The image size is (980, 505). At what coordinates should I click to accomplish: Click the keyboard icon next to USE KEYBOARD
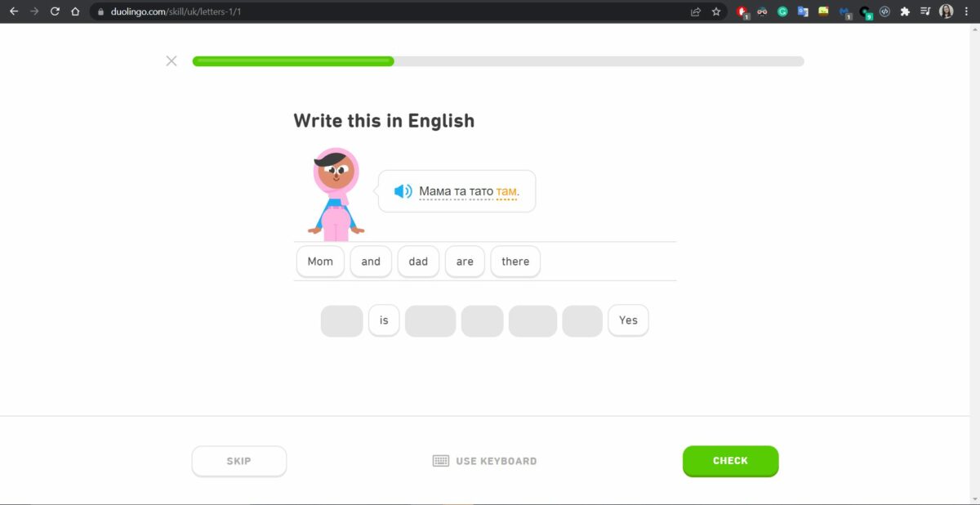(439, 460)
